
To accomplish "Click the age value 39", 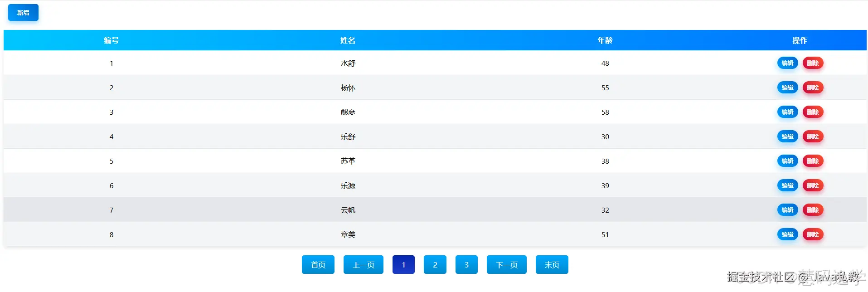I will pyautogui.click(x=605, y=185).
